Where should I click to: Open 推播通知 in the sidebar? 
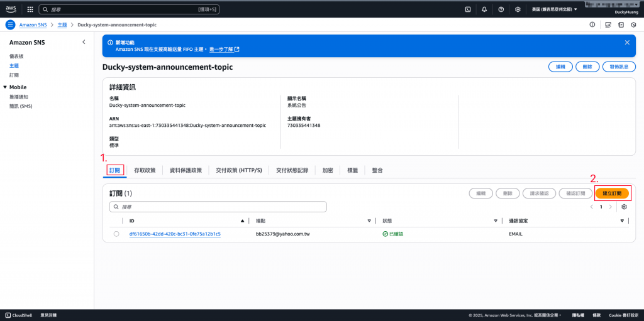19,97
